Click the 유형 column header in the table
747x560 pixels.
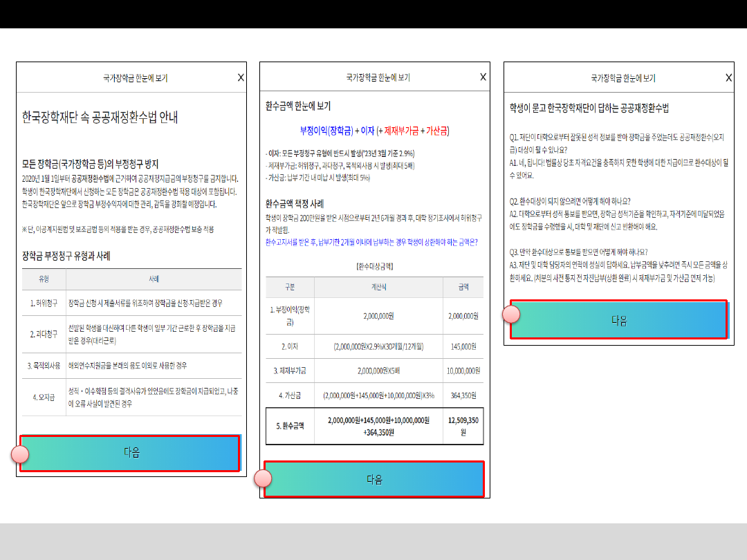tap(45, 279)
